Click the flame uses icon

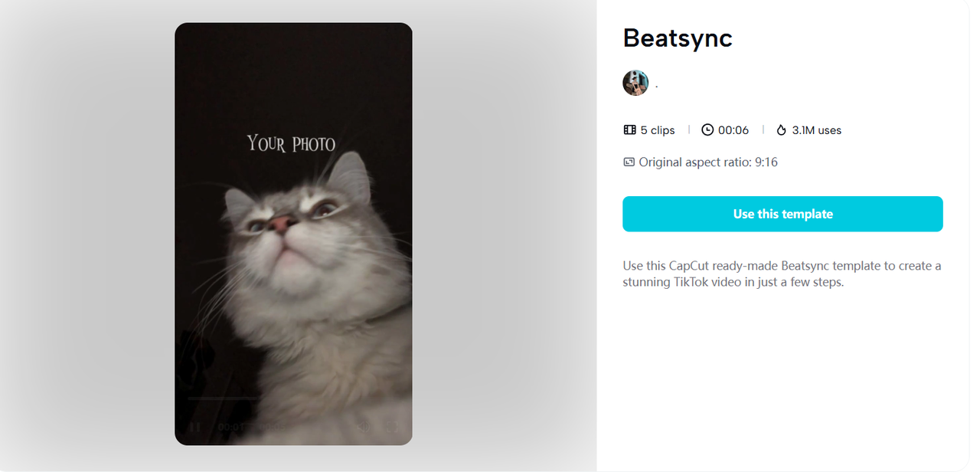pyautogui.click(x=781, y=130)
